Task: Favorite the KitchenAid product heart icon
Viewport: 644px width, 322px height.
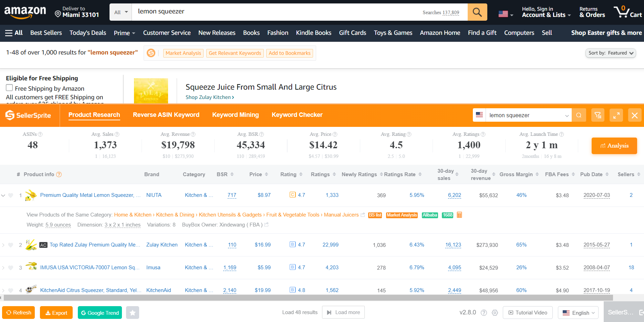Action: tap(11, 291)
